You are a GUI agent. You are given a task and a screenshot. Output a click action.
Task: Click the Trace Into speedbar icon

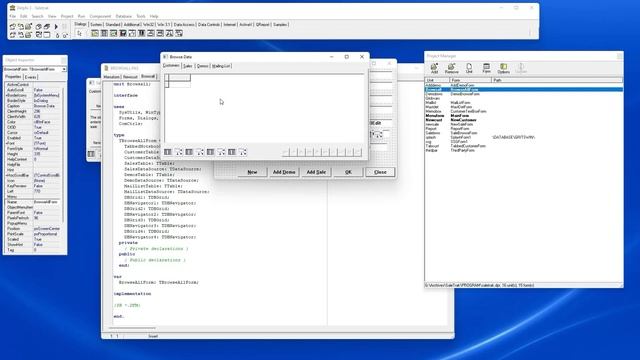click(x=57, y=35)
